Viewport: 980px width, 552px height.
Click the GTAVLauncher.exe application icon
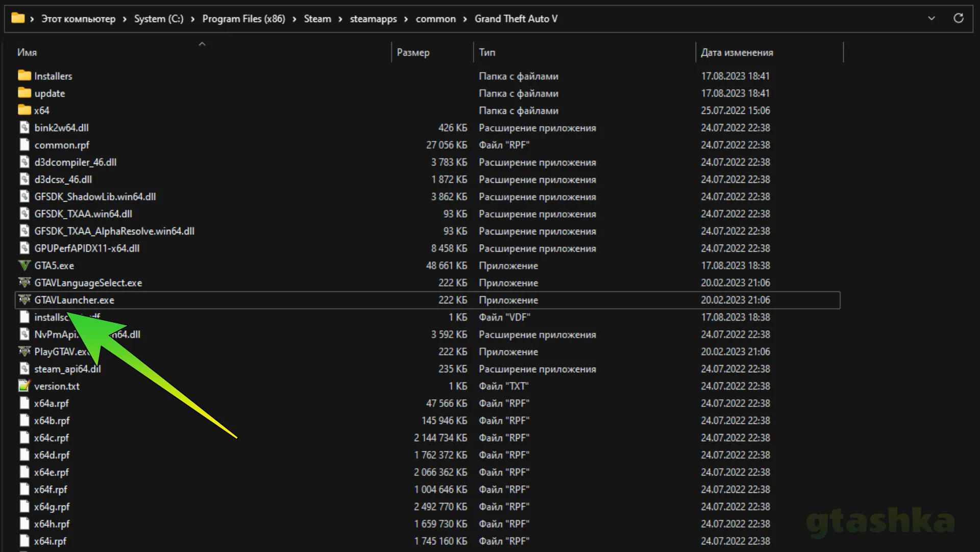[x=24, y=300]
